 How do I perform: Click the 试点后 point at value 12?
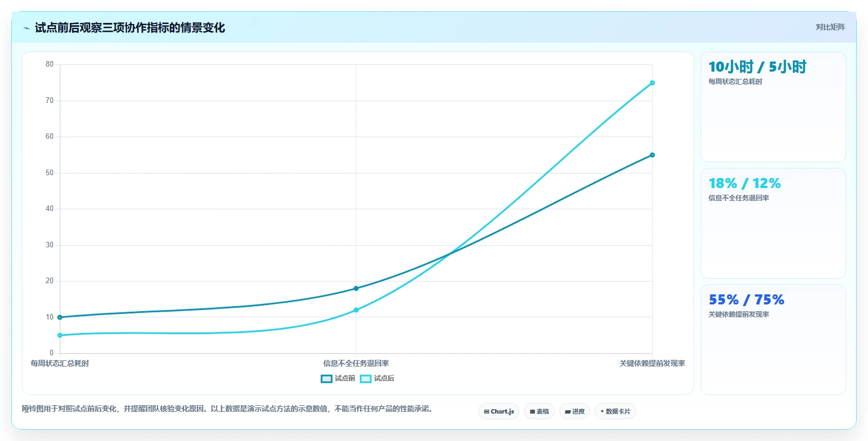point(356,310)
